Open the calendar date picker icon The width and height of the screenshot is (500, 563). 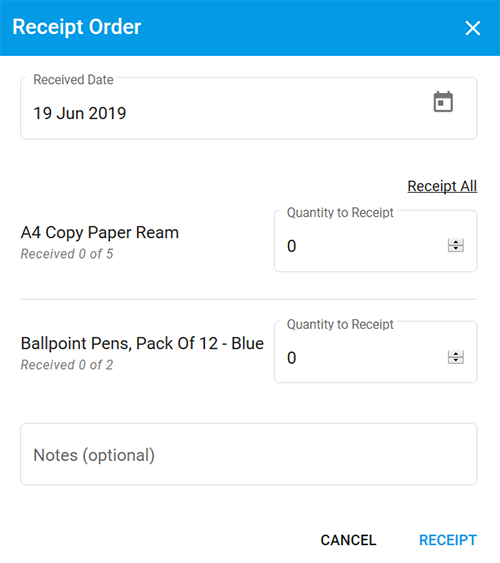(443, 102)
